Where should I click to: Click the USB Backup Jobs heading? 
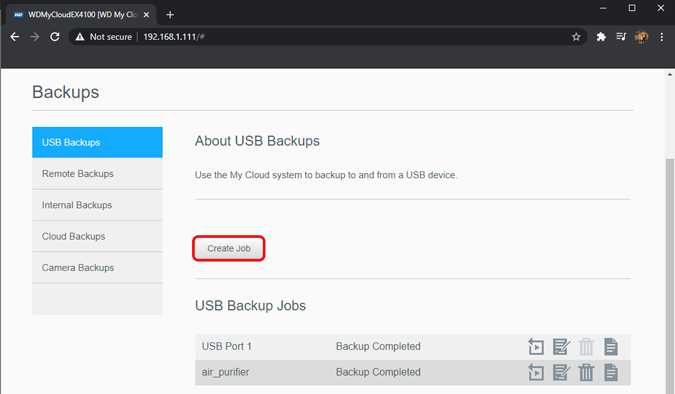pos(250,305)
